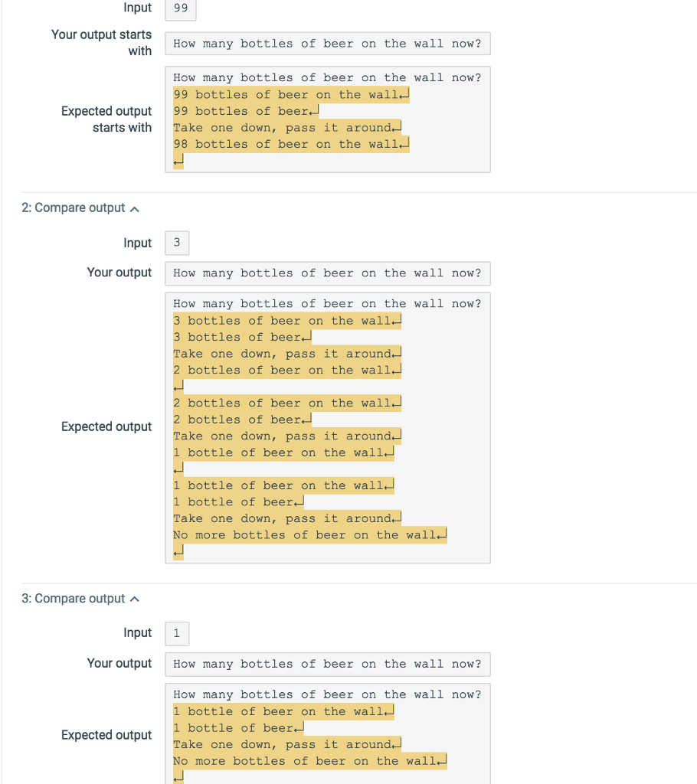Select the input field containing 3
Image resolution: width=697 pixels, height=784 pixels.
coord(176,243)
